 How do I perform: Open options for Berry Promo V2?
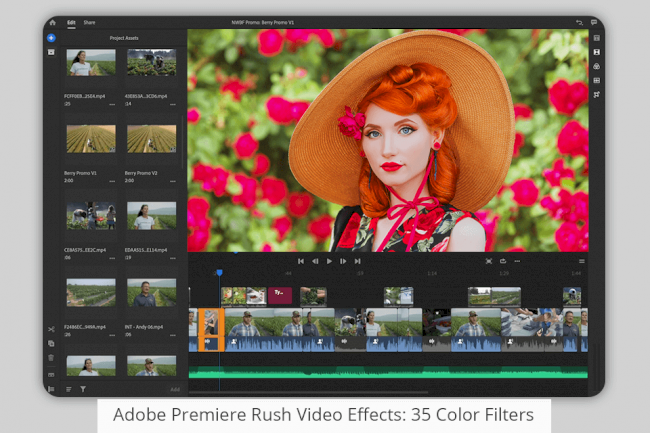pyautogui.click(x=173, y=181)
